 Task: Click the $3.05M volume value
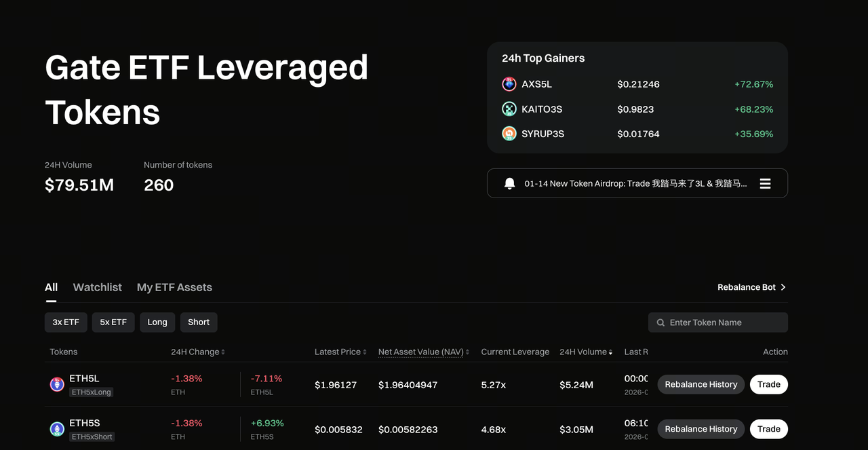tap(576, 430)
